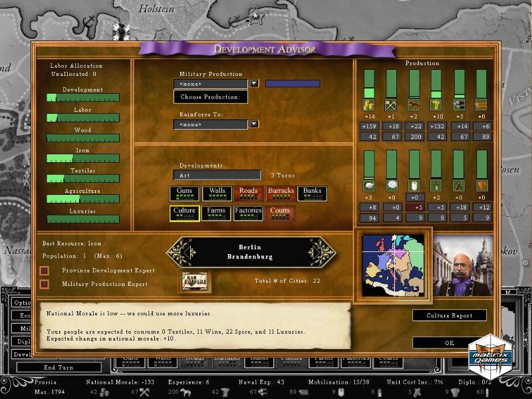532x399 pixels.
Task: Select the white cotton production icon
Action: click(392, 186)
